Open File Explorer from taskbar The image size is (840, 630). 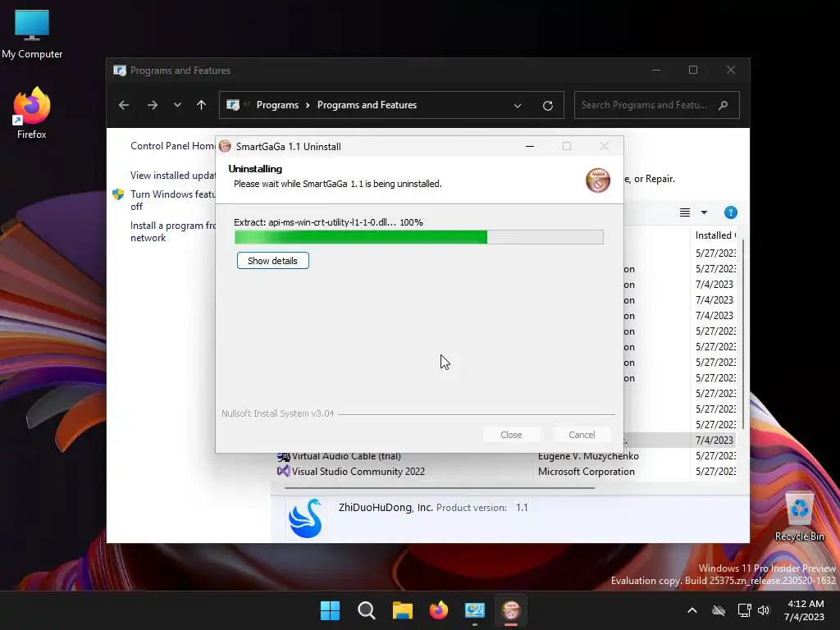(402, 610)
